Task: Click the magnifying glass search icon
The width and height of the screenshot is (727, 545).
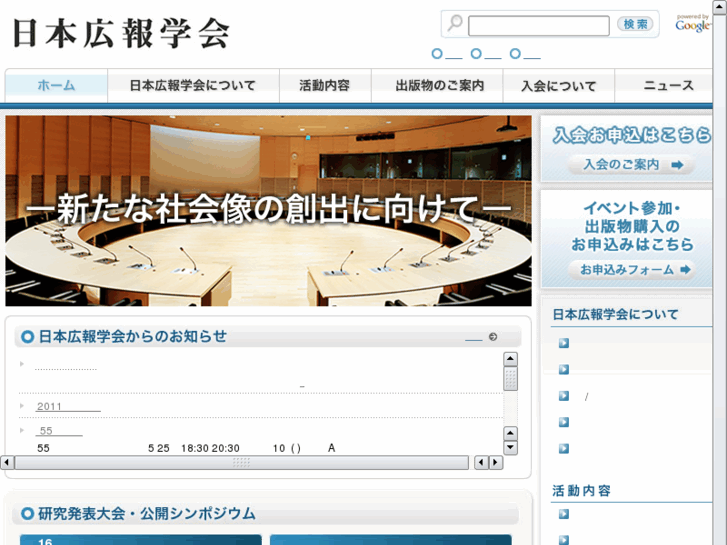Action: click(455, 22)
